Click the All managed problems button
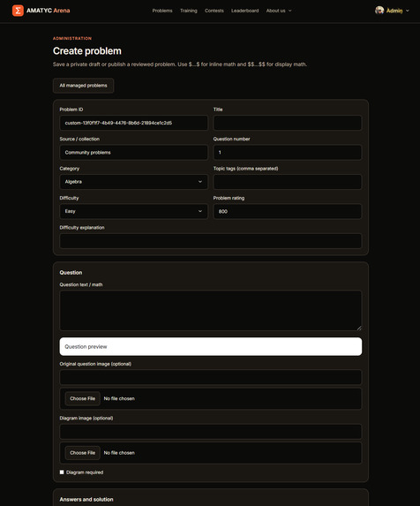Screen dimensions: 420x506 83,86
